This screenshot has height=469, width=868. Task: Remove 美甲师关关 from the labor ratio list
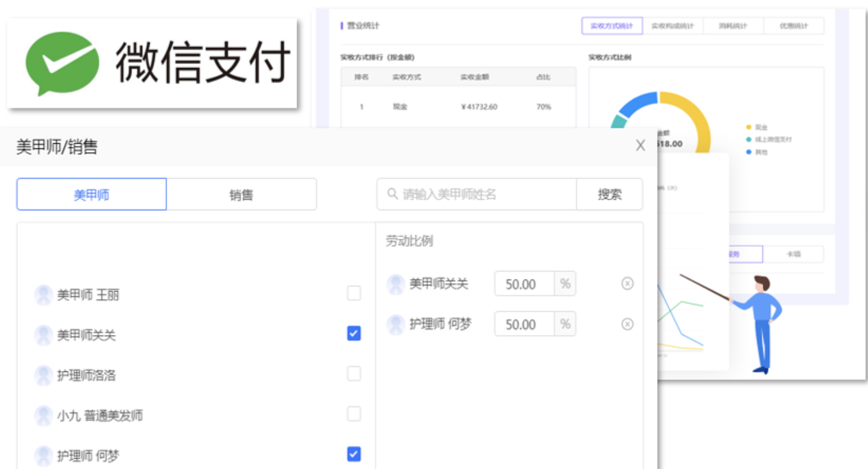tap(627, 284)
